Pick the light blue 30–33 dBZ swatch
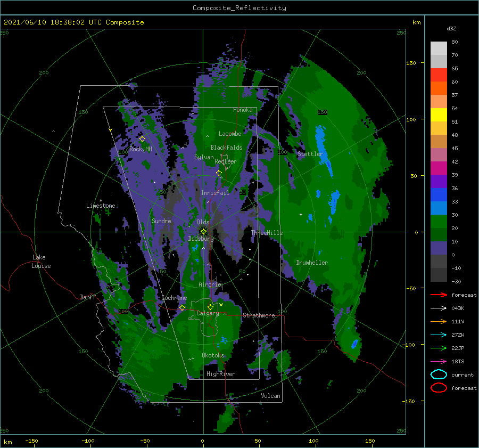This screenshot has width=479, height=448. pyautogui.click(x=439, y=208)
